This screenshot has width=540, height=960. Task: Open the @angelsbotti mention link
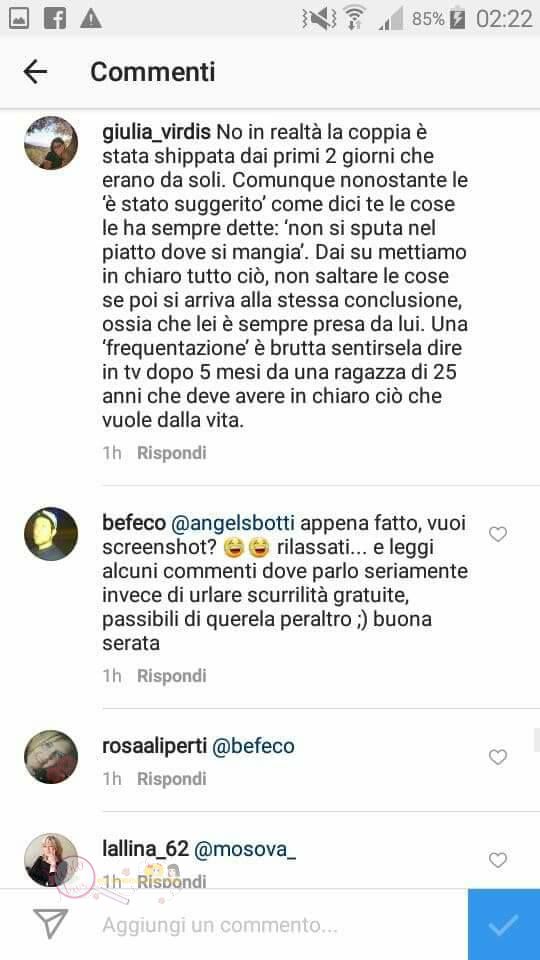tap(233, 524)
